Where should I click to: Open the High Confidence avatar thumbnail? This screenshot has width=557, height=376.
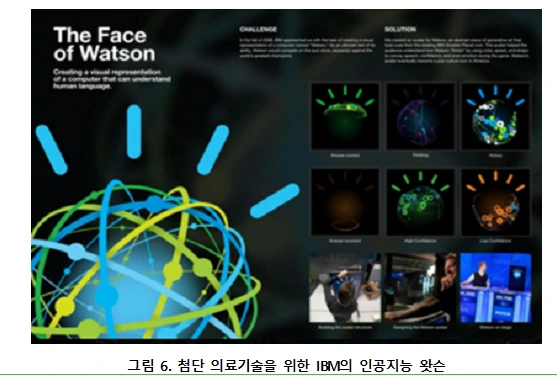tap(420, 202)
